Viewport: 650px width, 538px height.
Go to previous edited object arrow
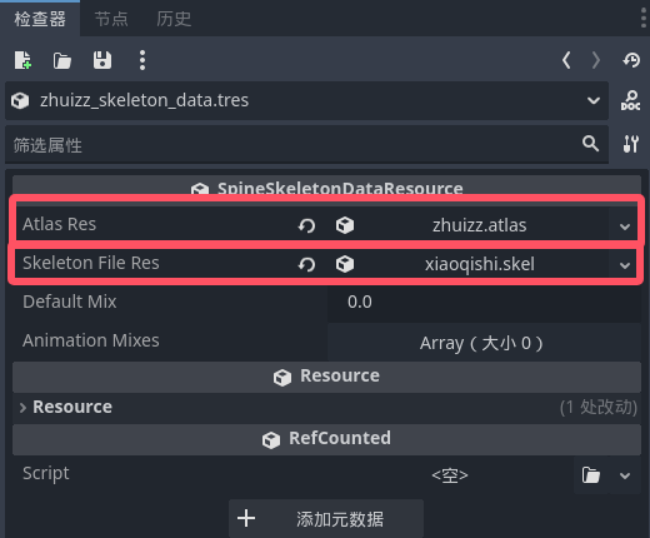pos(566,61)
